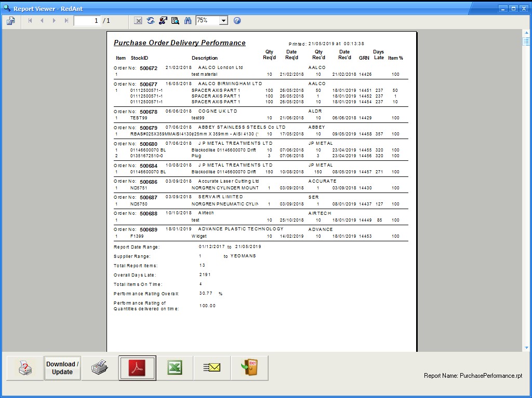Refresh the report data
532x398 pixels.
click(x=151, y=21)
